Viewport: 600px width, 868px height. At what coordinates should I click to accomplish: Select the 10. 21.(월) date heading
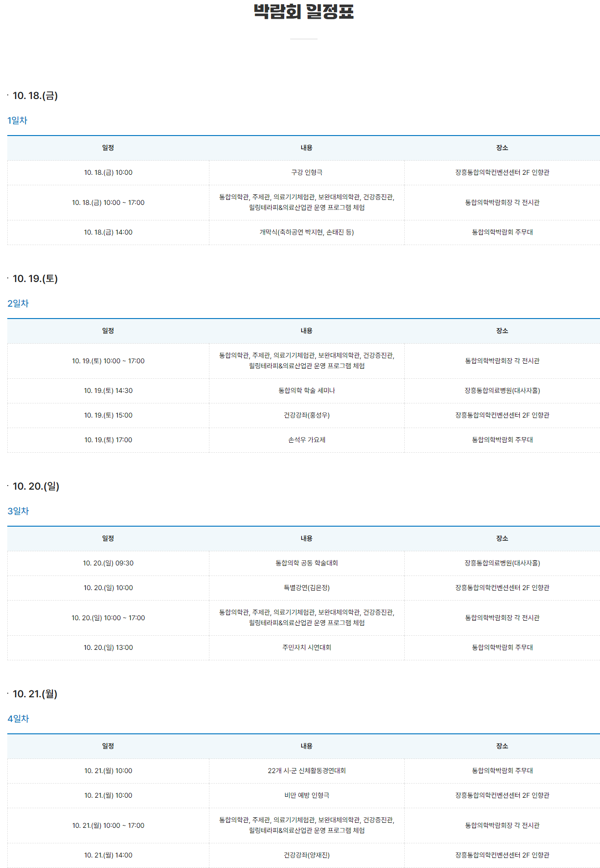[35, 694]
